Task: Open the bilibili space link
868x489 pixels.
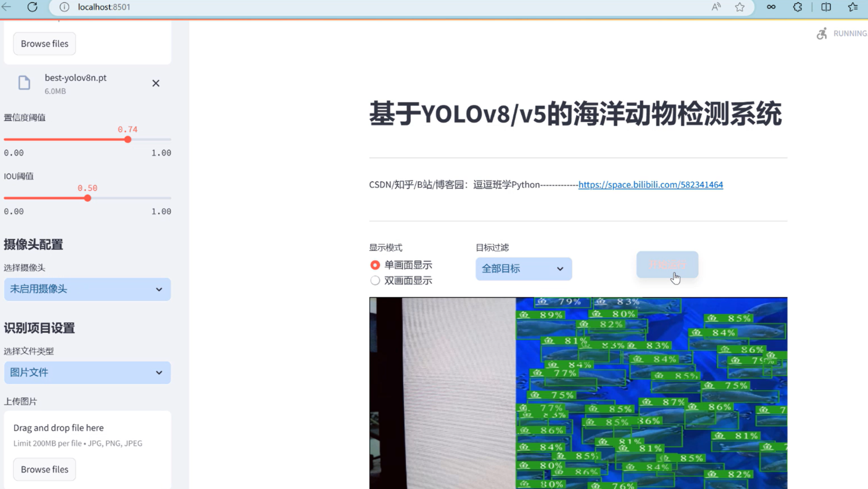Action: click(x=650, y=184)
